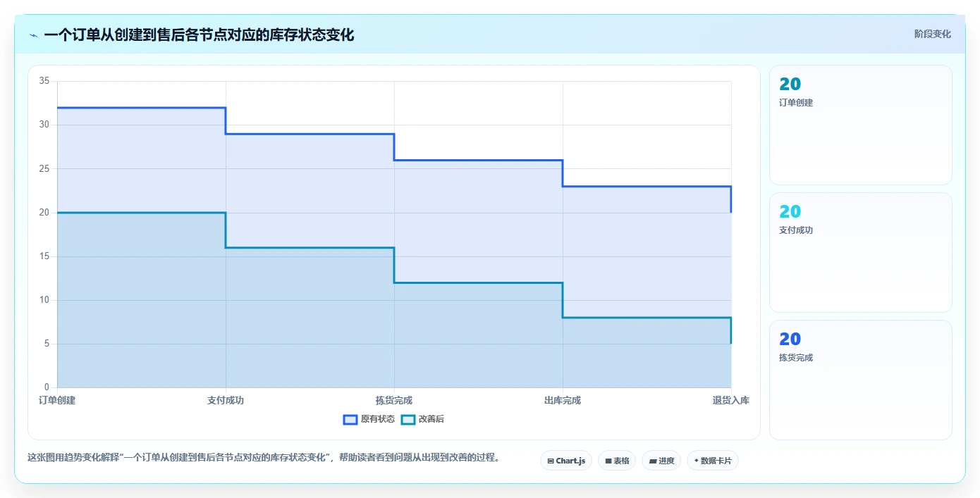Click the y-axis value 10
This screenshot has width=980, height=498.
coord(44,300)
